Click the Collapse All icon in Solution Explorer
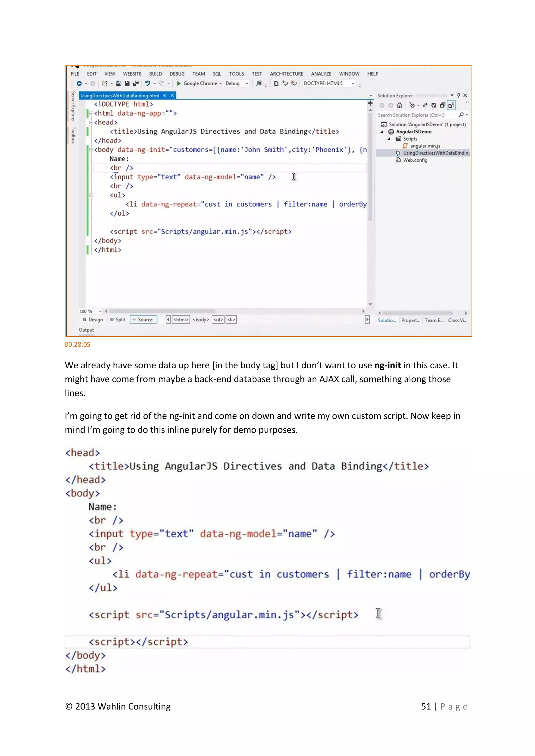This screenshot has height=756, width=535. coord(443,105)
